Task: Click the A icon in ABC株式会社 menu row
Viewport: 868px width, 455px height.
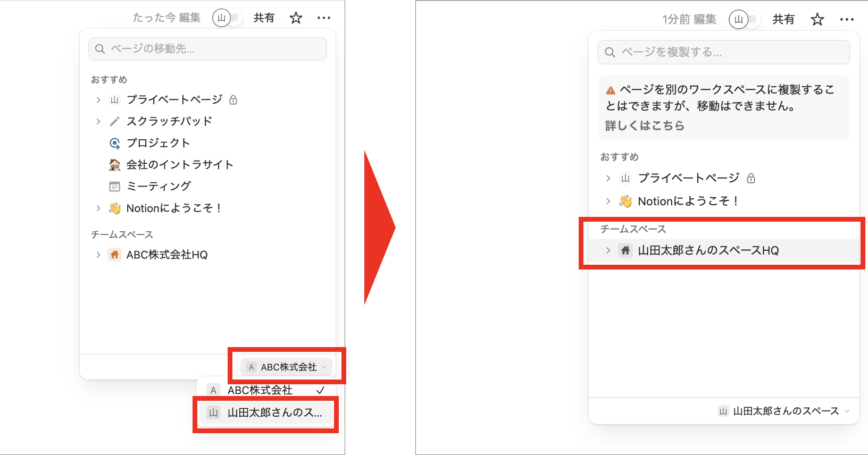Action: (213, 390)
